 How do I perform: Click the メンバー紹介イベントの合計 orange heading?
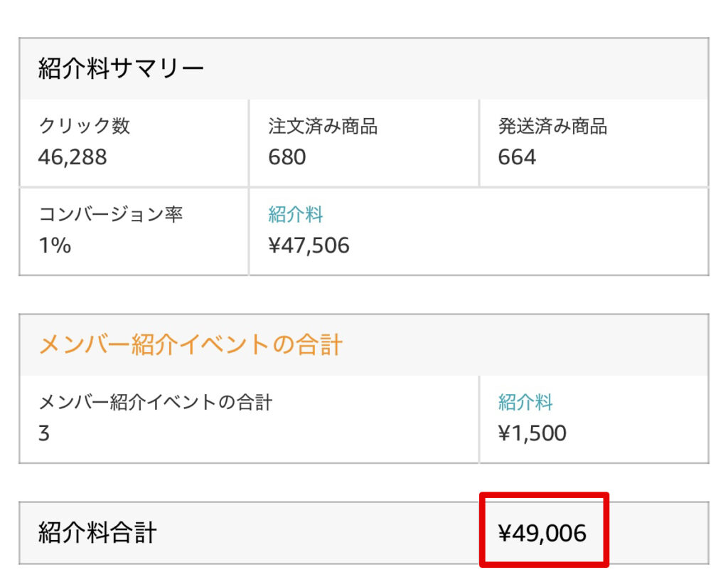[191, 345]
